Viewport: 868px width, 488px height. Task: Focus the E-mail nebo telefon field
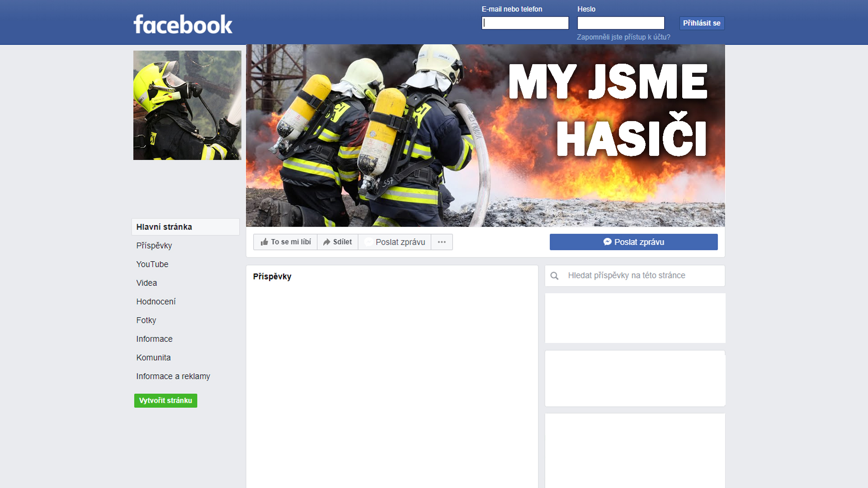tap(525, 23)
